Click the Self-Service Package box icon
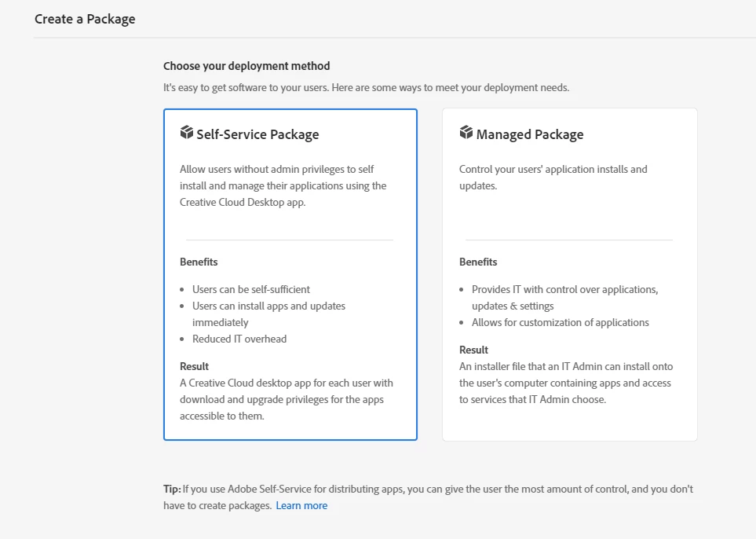 pyautogui.click(x=186, y=133)
